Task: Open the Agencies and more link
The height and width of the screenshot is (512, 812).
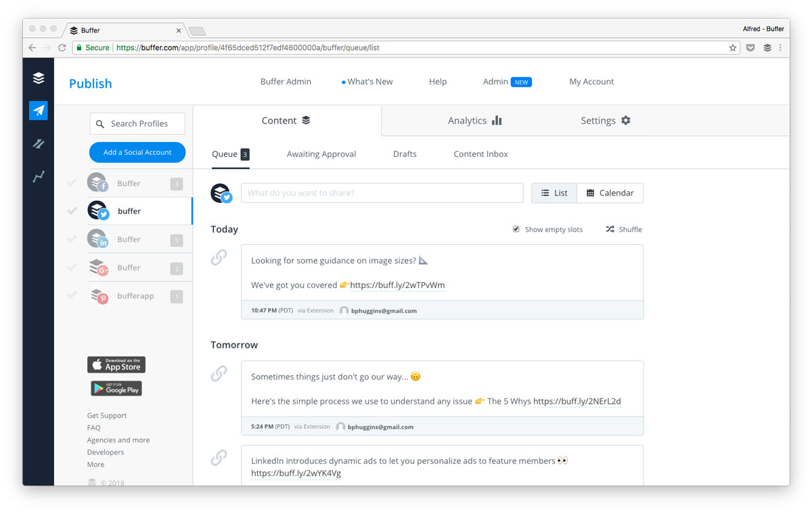Action: pos(118,440)
